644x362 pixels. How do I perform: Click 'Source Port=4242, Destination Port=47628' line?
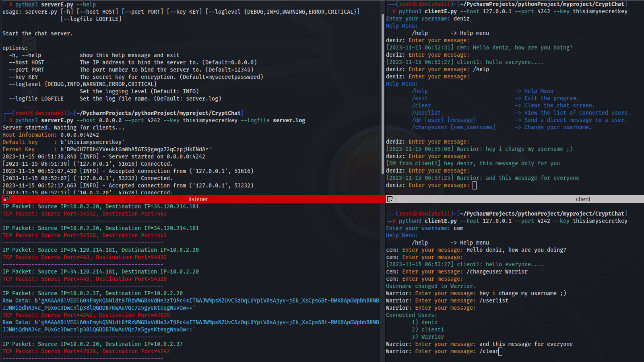tap(86, 315)
